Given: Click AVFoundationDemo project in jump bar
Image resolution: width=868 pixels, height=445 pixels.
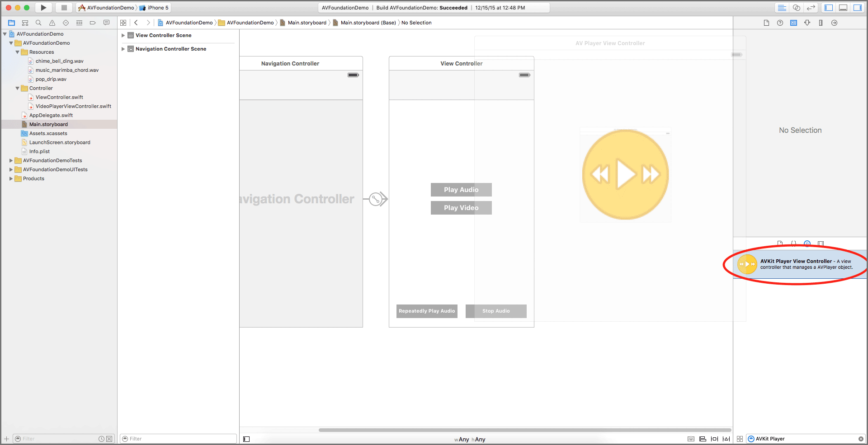Looking at the screenshot, I should point(185,23).
